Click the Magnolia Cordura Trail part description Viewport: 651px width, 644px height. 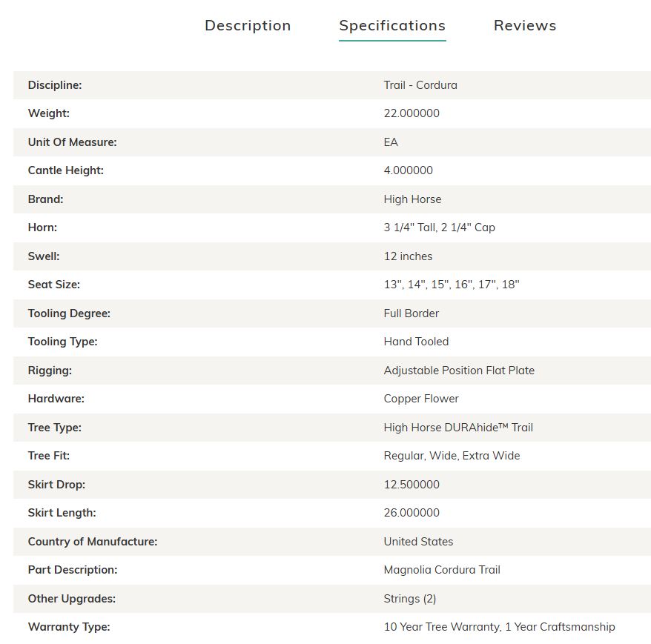[x=442, y=570]
